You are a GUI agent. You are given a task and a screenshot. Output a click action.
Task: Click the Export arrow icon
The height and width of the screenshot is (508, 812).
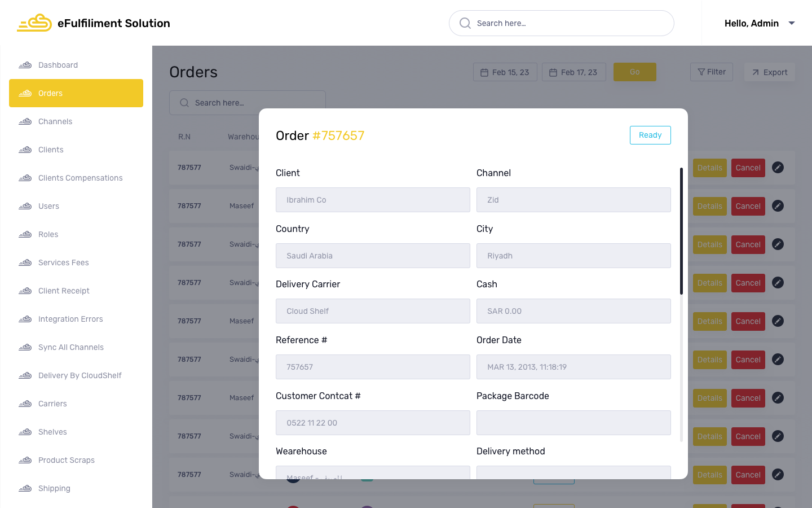(x=756, y=72)
